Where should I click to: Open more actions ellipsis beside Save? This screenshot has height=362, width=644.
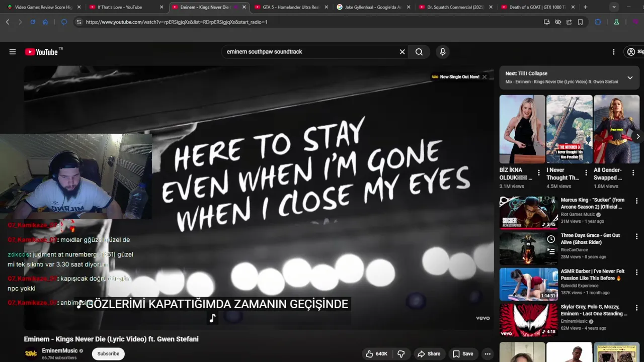tap(488, 354)
